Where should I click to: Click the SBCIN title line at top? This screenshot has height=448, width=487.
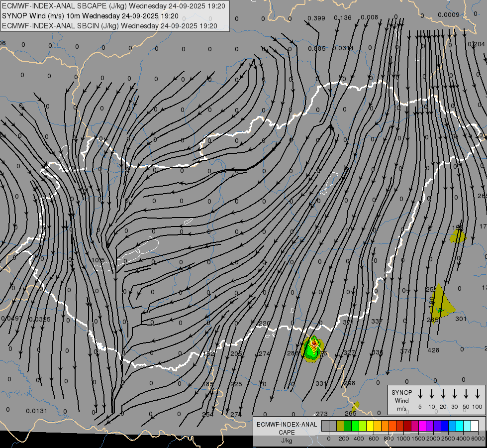[x=109, y=26]
